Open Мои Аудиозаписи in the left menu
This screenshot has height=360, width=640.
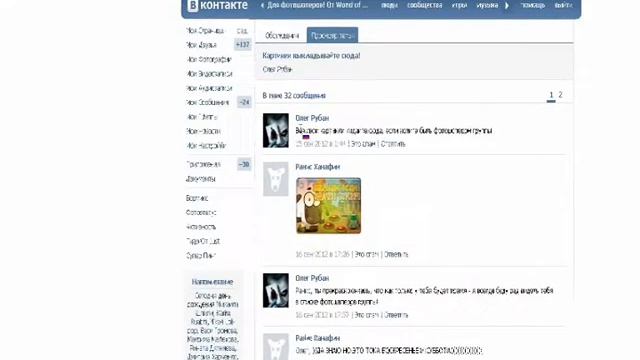pos(209,88)
